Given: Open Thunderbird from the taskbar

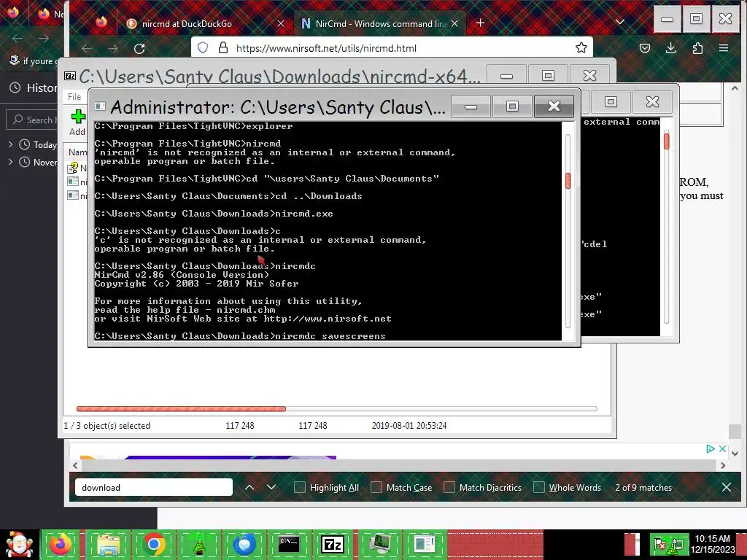Looking at the screenshot, I should click(244, 544).
